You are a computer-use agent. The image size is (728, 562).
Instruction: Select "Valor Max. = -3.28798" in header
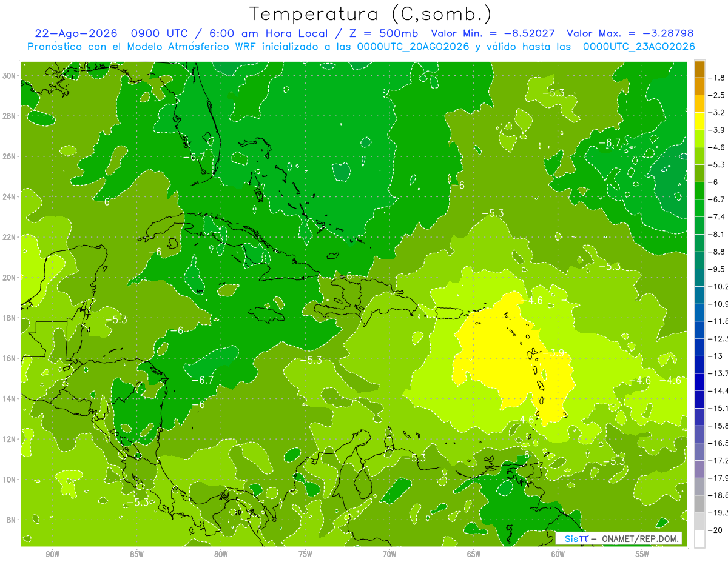(630, 33)
